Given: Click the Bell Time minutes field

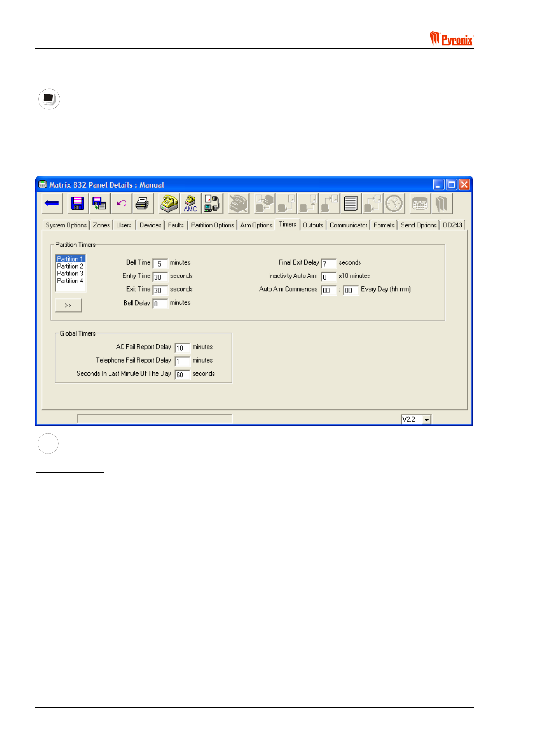Looking at the screenshot, I should coord(160,263).
